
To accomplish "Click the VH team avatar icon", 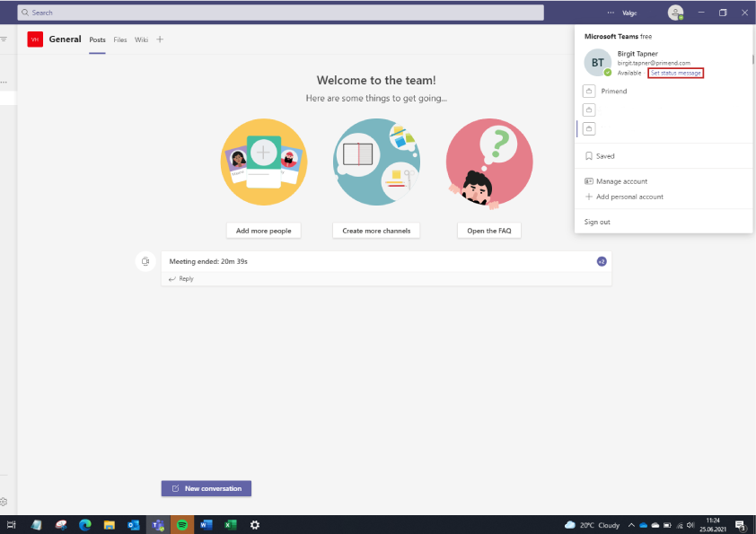I will tap(35, 39).
